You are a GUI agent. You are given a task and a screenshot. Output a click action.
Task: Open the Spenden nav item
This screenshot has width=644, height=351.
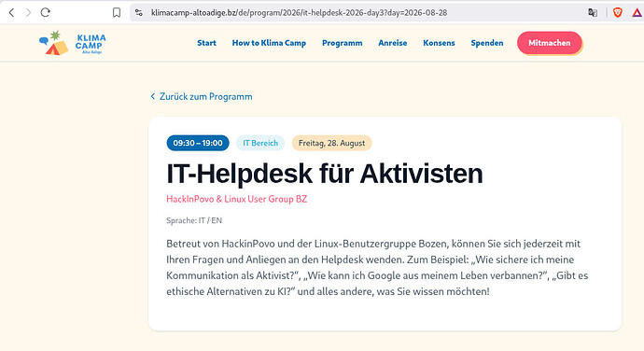coord(487,43)
